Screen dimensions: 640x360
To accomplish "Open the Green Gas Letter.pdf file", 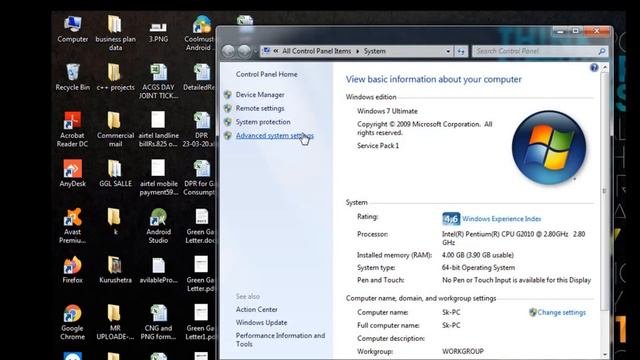I will [200, 274].
